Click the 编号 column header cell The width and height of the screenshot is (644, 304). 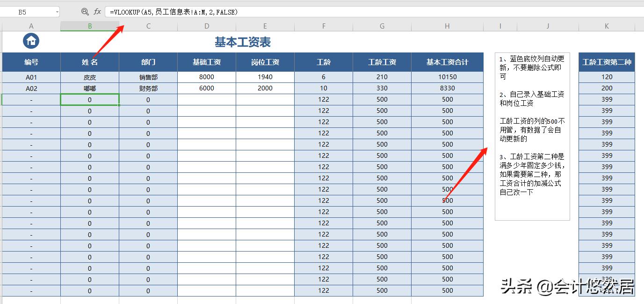31,62
